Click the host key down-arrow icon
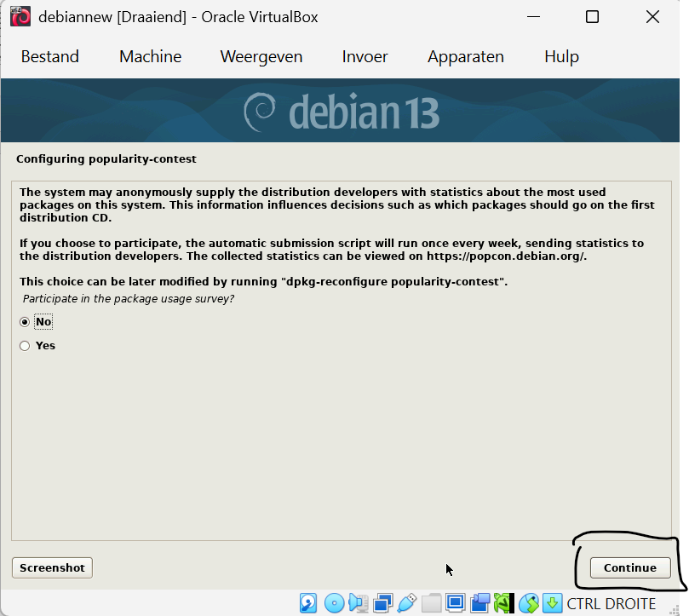Screen dimensions: 689x616 click(x=553, y=603)
